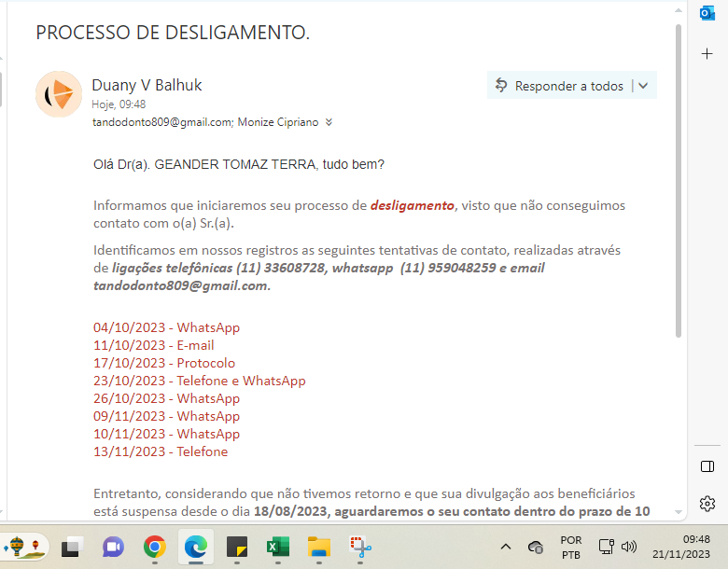
Task: Expand the recipients list chevron
Action: 329,122
